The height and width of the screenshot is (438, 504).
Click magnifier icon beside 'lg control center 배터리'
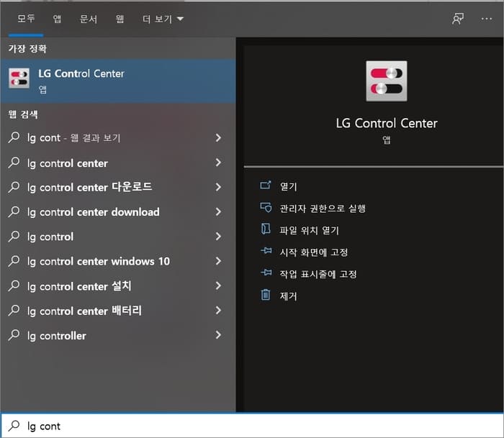tap(14, 311)
